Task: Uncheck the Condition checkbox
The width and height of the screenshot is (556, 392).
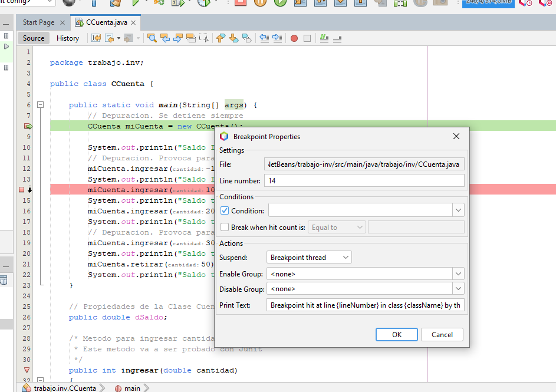Action: [225, 210]
